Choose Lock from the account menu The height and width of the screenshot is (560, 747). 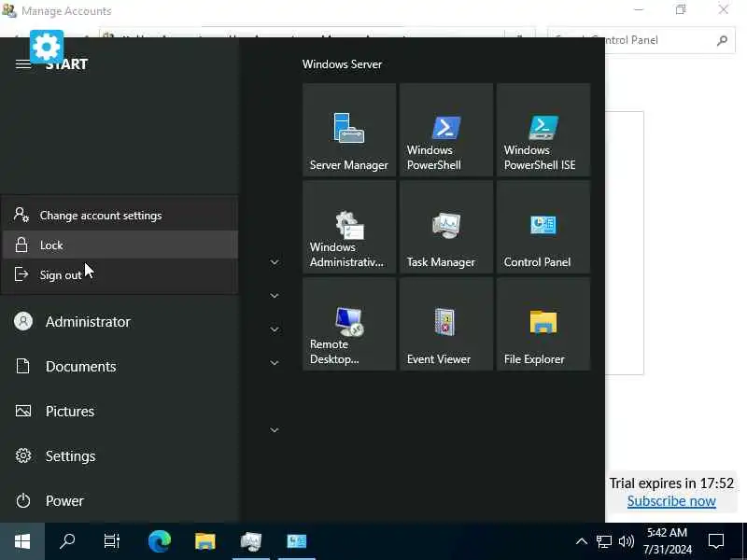[x=120, y=245]
